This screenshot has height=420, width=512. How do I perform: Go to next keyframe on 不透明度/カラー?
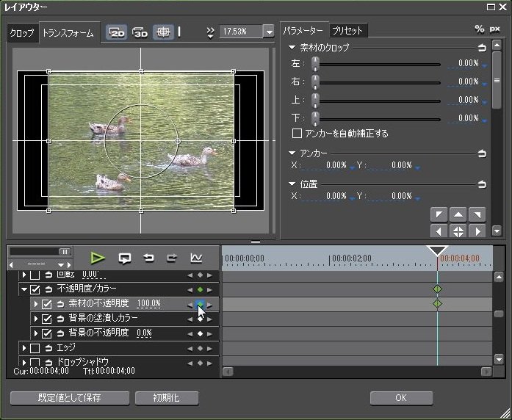209,290
